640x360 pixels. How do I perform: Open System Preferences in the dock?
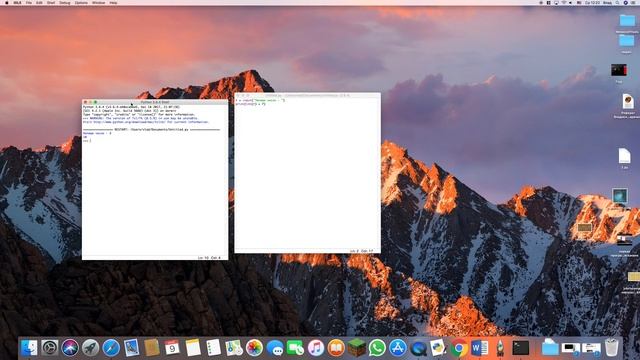[49, 348]
